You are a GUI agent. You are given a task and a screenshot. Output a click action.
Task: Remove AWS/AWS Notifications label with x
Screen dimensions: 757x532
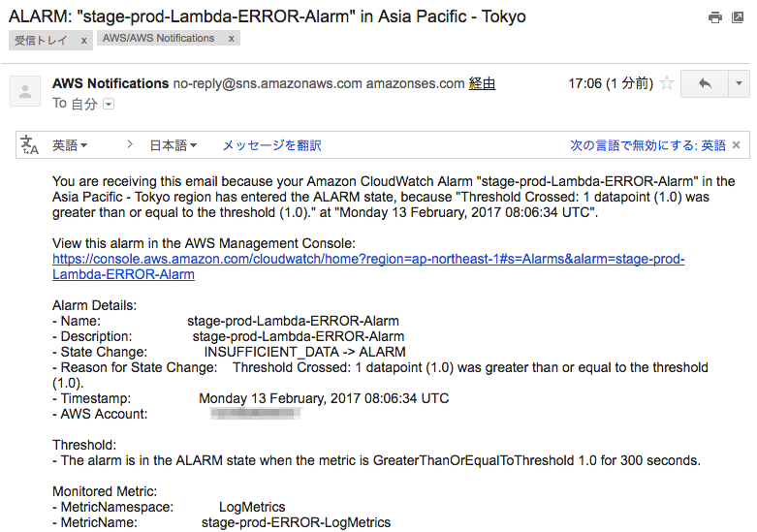pos(232,39)
